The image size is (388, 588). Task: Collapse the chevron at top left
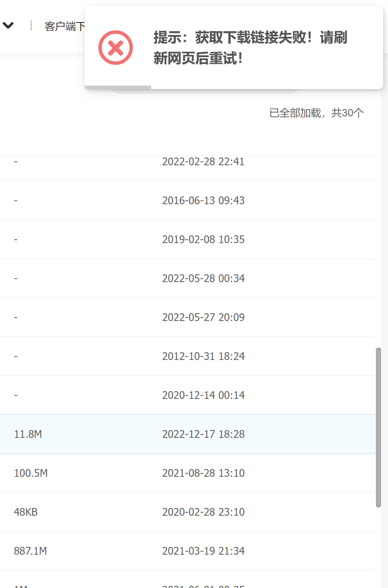pyautogui.click(x=9, y=25)
